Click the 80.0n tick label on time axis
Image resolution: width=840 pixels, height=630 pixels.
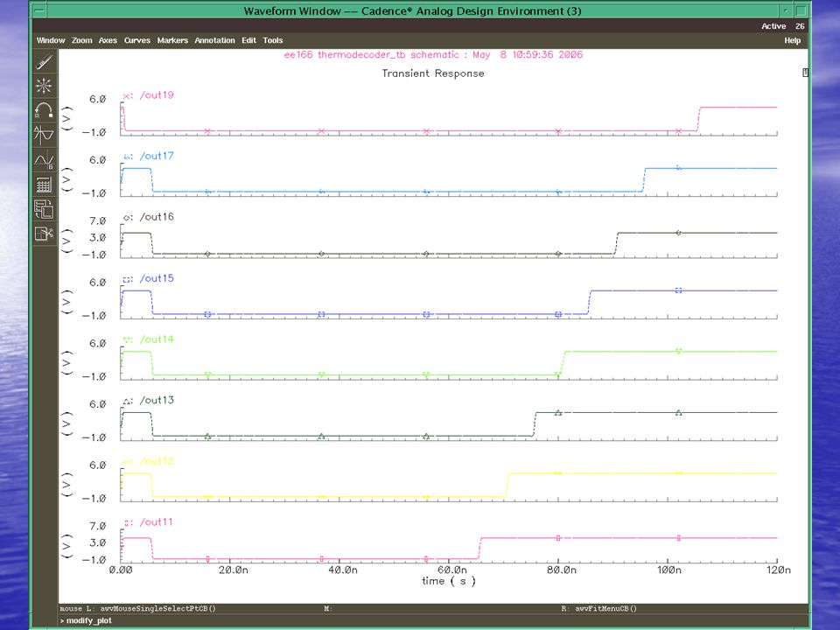tap(561, 570)
